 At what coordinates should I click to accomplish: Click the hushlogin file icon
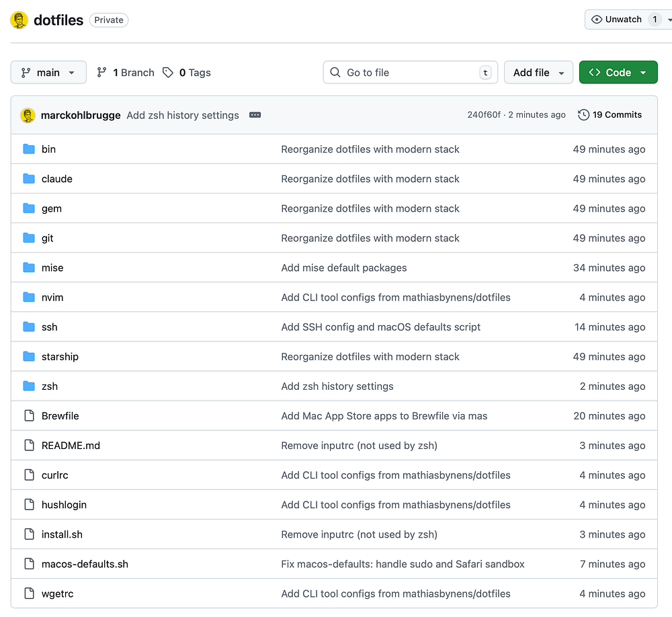click(29, 505)
